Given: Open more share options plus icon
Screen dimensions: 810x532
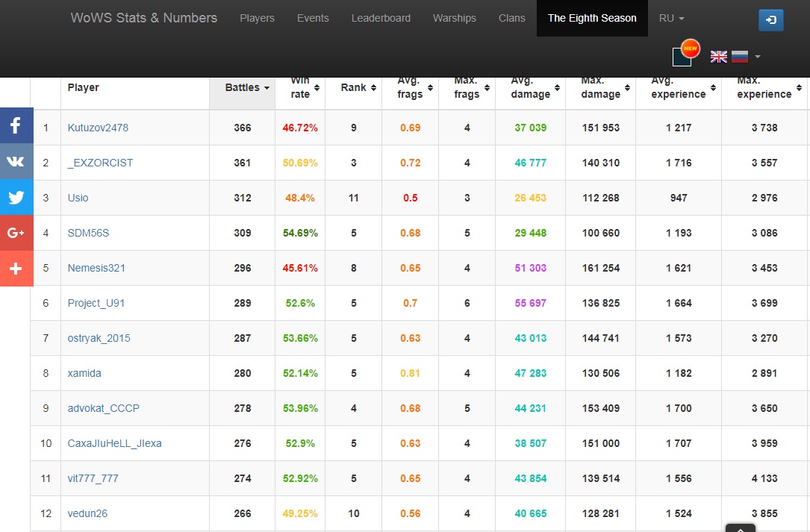Looking at the screenshot, I should (16, 269).
